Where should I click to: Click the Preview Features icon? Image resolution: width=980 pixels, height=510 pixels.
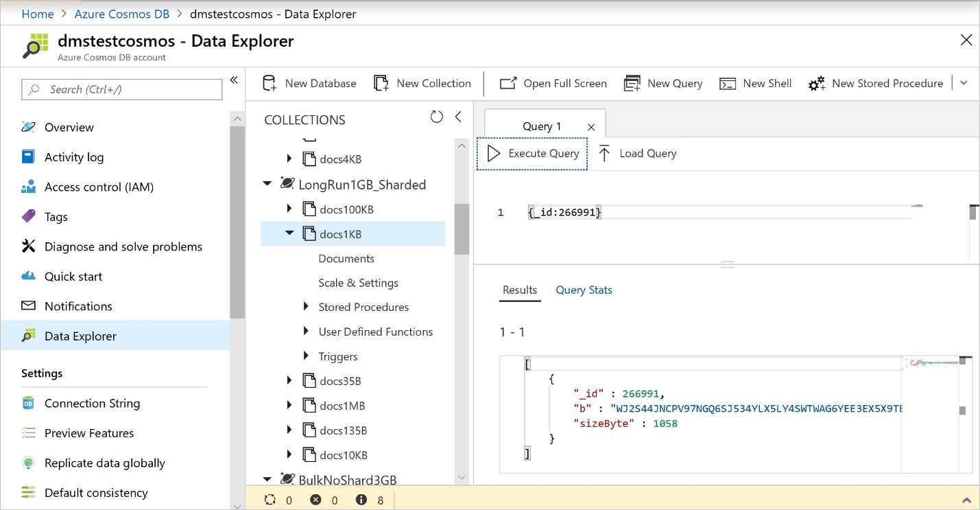click(x=28, y=432)
